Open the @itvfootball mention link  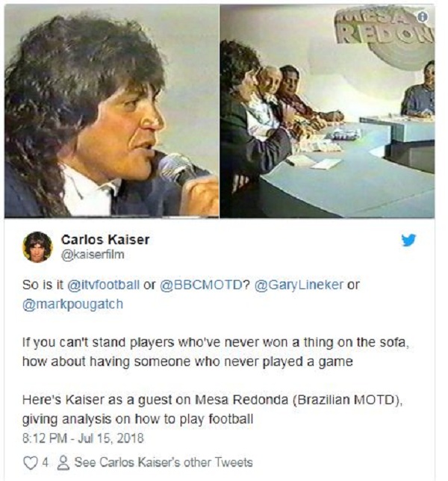click(x=103, y=285)
